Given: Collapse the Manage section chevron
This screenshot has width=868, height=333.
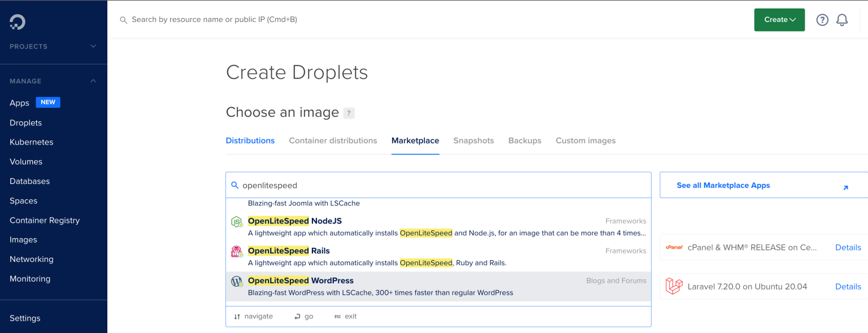Looking at the screenshot, I should click(x=93, y=81).
